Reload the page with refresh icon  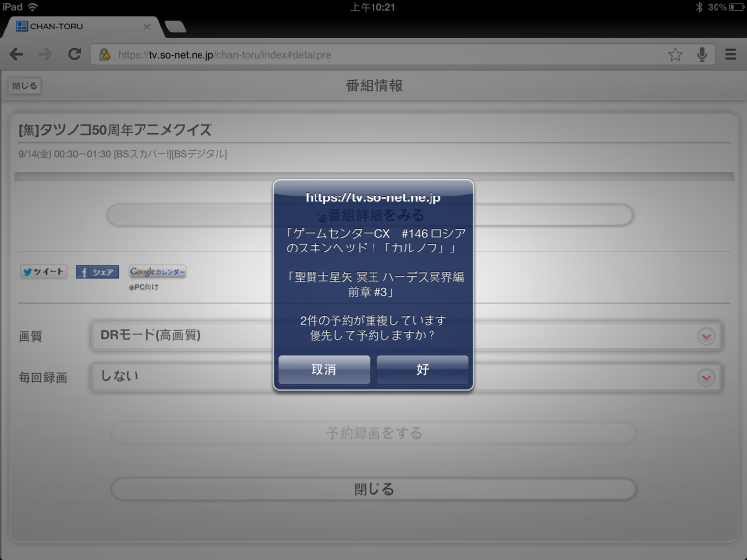click(74, 54)
